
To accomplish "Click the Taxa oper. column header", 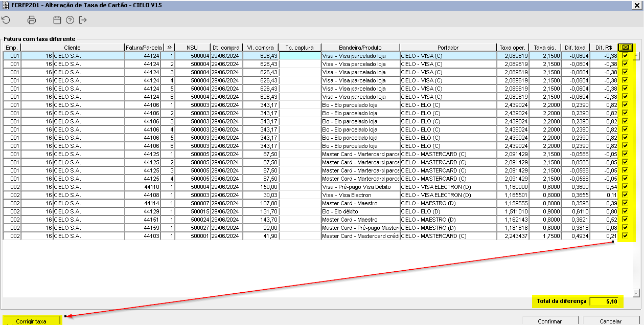I will pyautogui.click(x=513, y=48).
